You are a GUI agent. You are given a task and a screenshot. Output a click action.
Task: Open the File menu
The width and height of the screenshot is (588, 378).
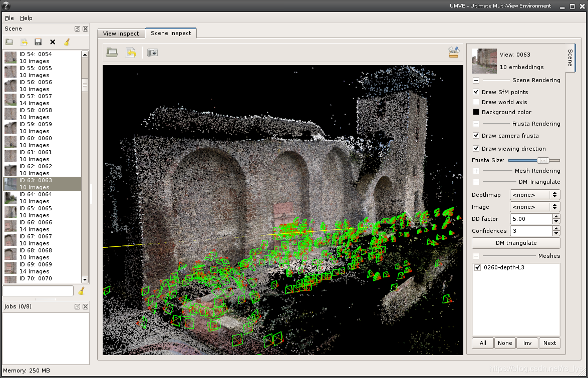click(x=9, y=18)
